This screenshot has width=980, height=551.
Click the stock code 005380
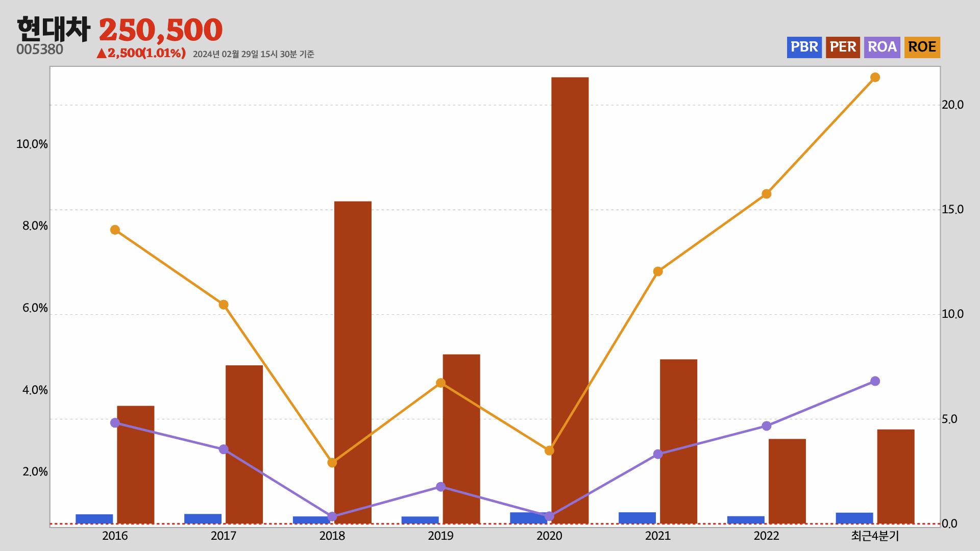(x=40, y=49)
